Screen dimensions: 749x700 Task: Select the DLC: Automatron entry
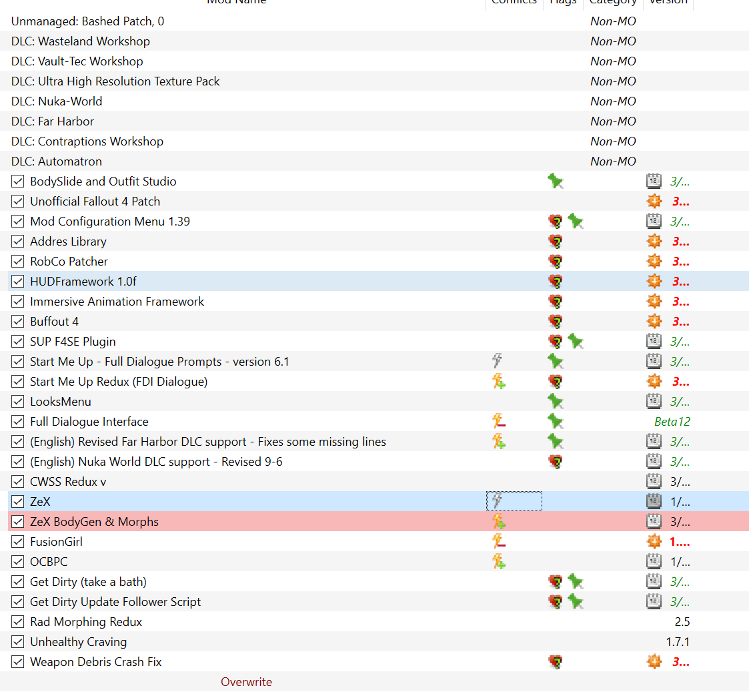point(375,161)
